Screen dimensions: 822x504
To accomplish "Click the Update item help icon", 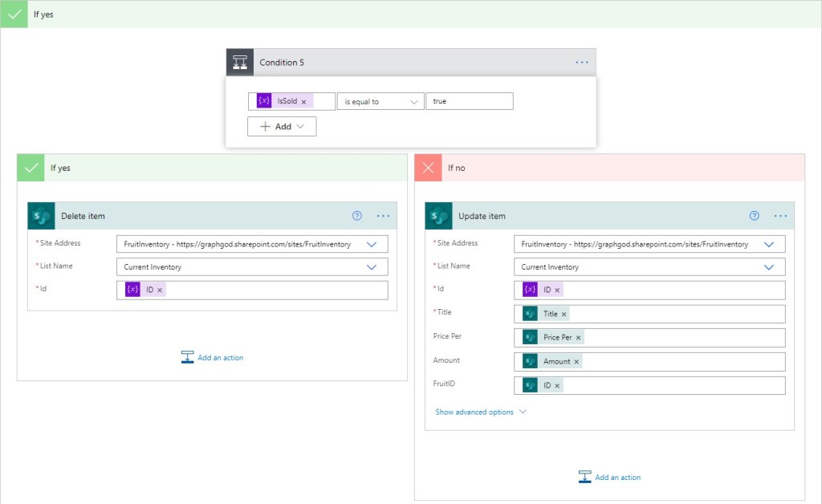I will (755, 216).
